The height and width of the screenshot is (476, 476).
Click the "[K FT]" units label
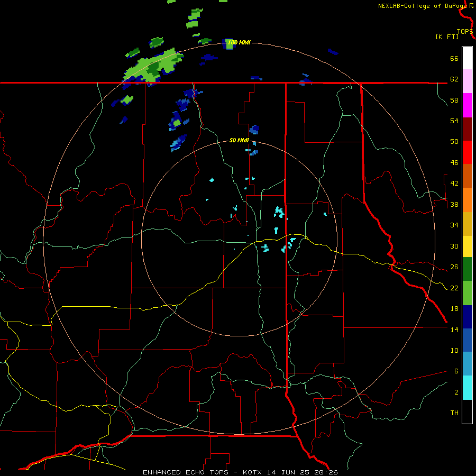[447, 36]
